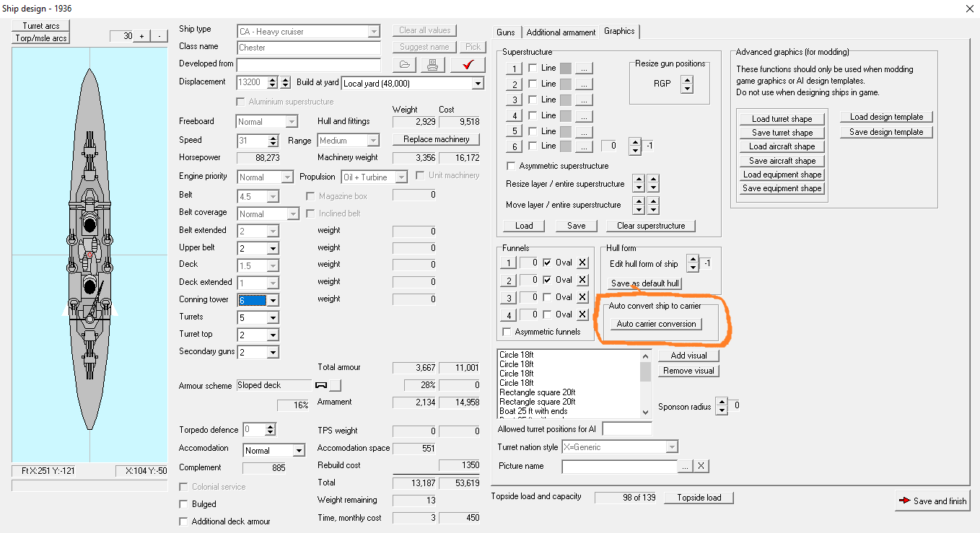Enable Line for superstructure layer 1
This screenshot has height=533, width=980.
533,68
